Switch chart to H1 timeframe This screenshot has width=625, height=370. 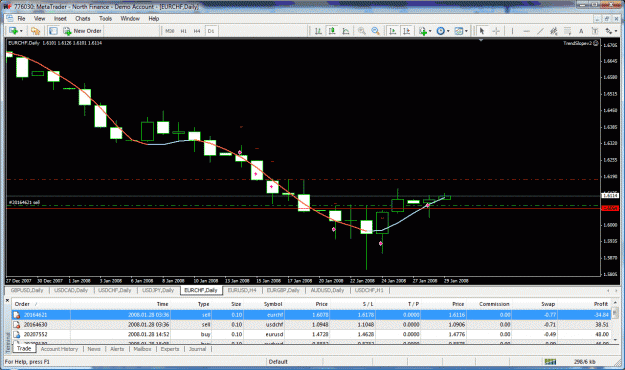pos(183,31)
